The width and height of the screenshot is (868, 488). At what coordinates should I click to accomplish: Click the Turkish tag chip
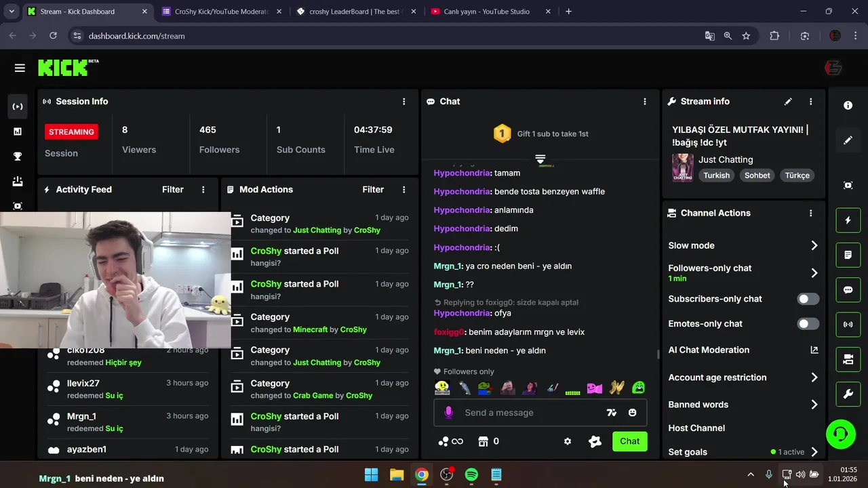(716, 176)
